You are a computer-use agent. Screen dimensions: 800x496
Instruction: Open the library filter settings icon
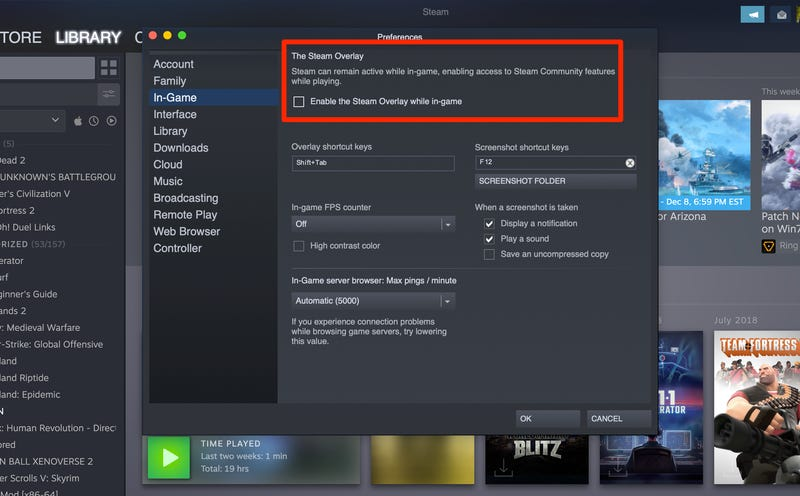109,94
